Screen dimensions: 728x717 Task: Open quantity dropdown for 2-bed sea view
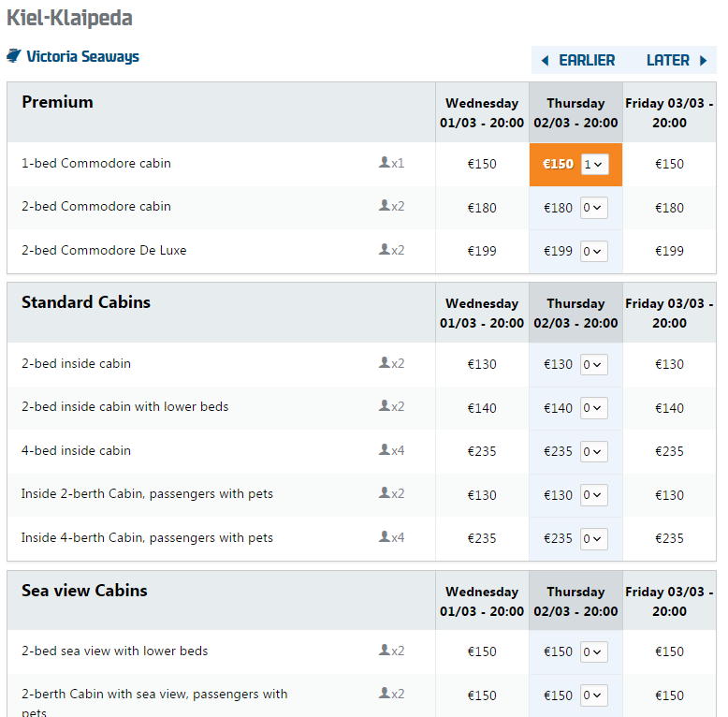pyautogui.click(x=594, y=651)
